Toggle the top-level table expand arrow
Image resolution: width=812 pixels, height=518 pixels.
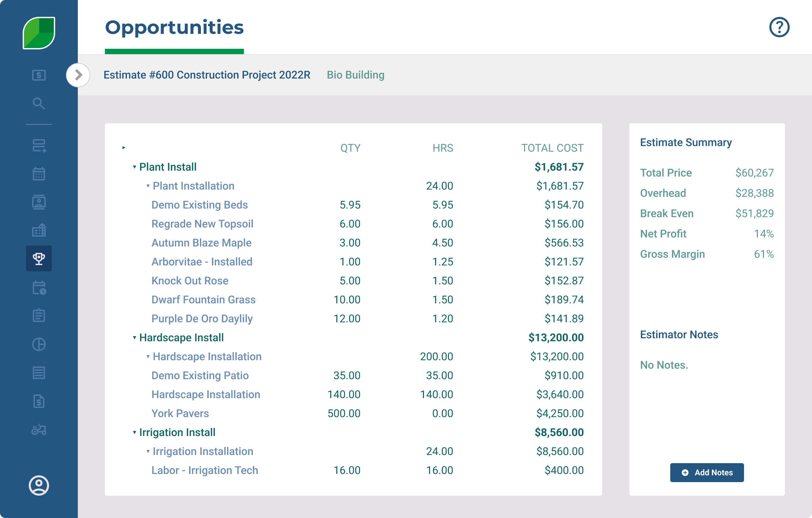pos(124,148)
